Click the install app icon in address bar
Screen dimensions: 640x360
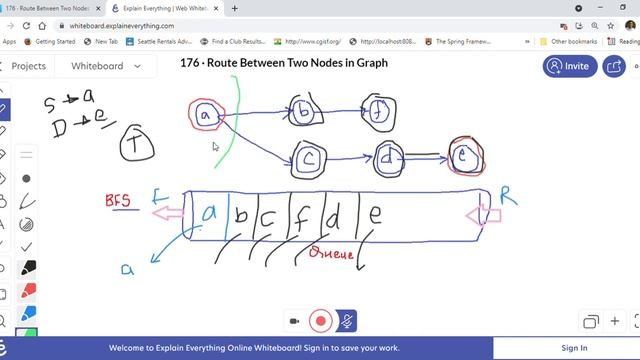point(579,26)
